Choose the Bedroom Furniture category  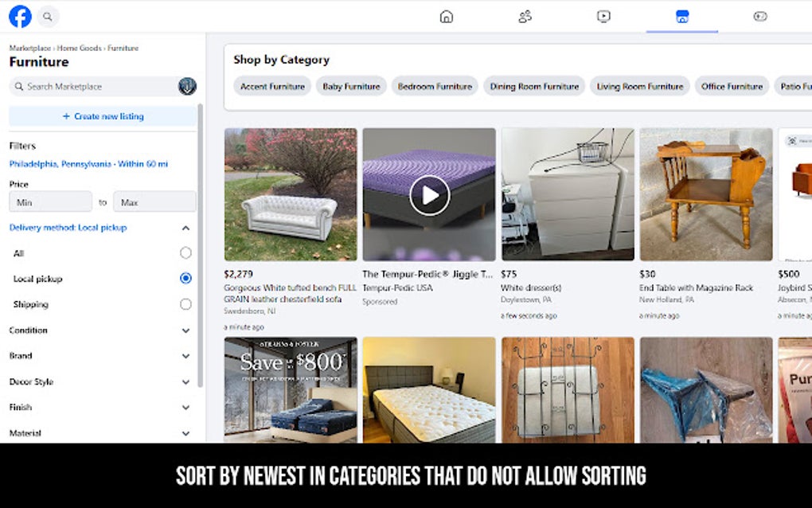tap(435, 87)
